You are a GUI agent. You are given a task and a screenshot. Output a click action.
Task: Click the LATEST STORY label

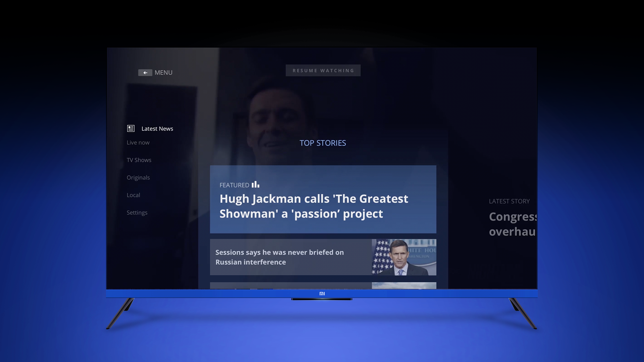509,201
